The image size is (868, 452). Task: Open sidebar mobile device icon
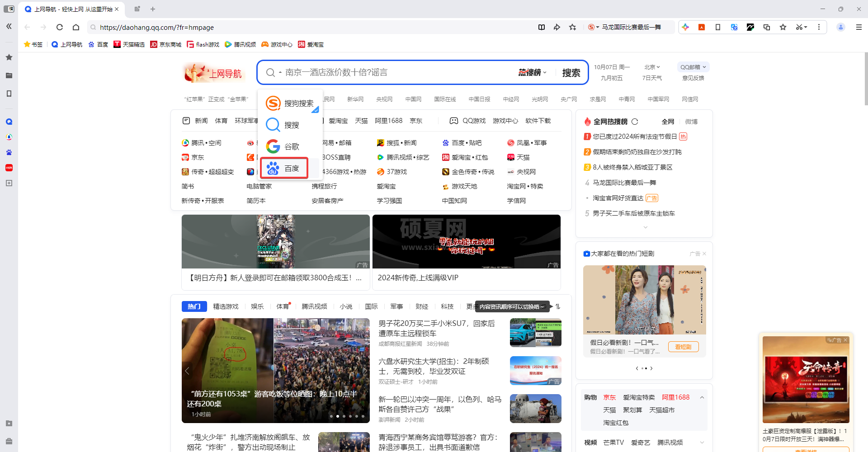9,94
